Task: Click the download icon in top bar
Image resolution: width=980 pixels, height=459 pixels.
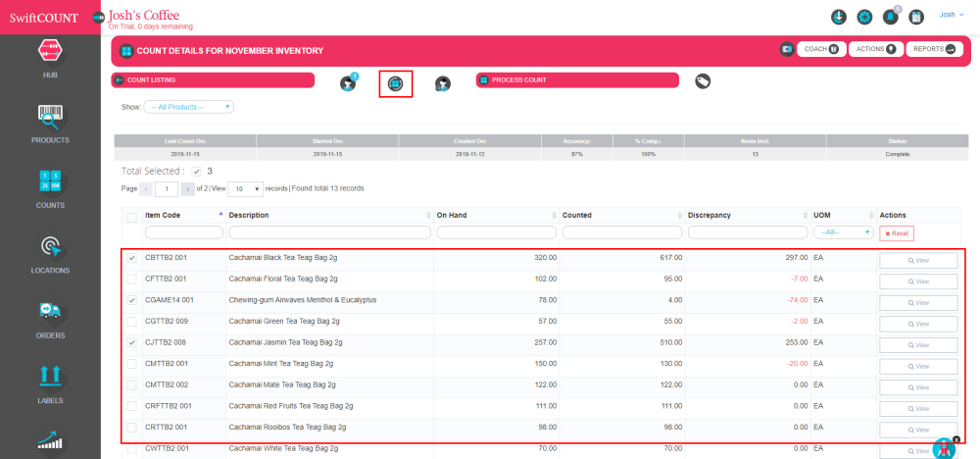Action: [x=839, y=17]
